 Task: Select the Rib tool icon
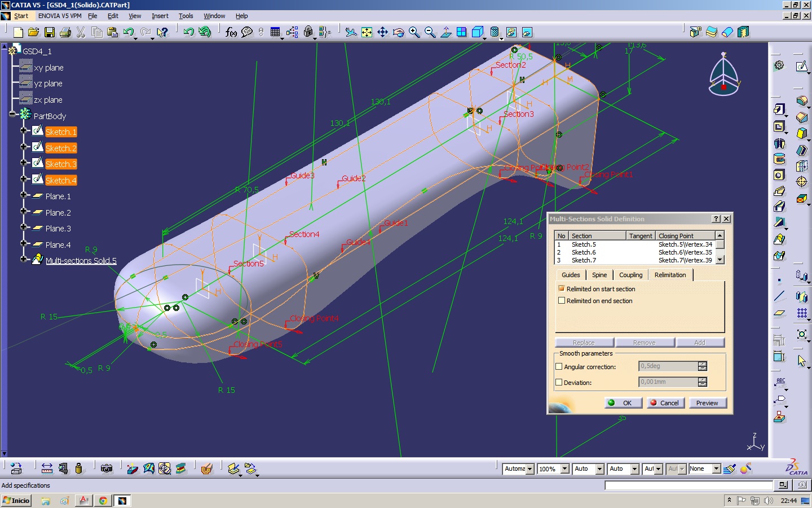(779, 191)
